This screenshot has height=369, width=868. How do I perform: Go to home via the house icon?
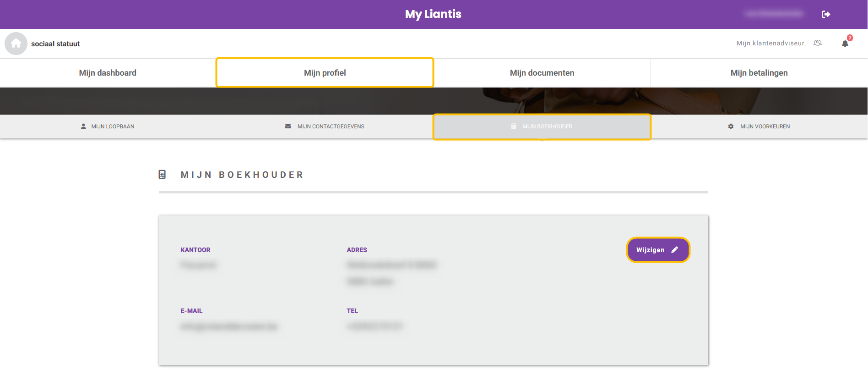pyautogui.click(x=16, y=44)
